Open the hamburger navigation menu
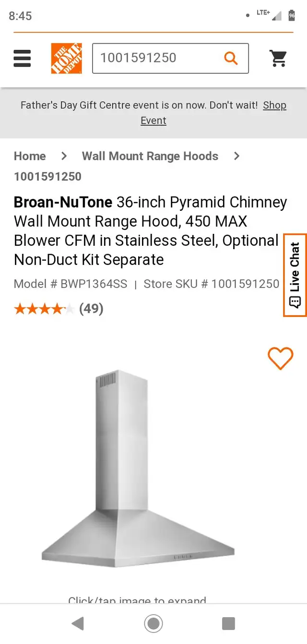Viewport: 307px width, 644px height. [x=22, y=58]
